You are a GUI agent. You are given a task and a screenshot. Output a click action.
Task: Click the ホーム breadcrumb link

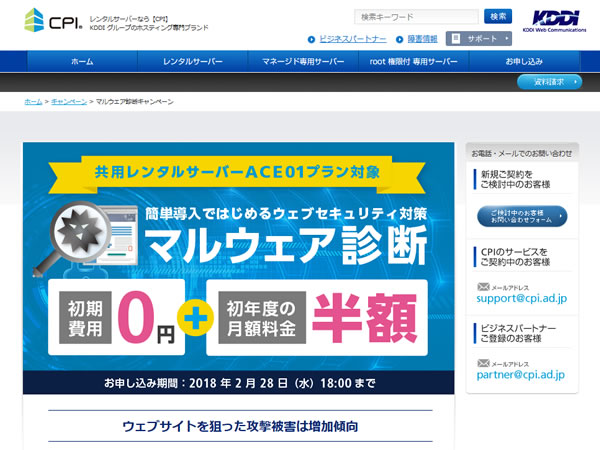[x=33, y=102]
